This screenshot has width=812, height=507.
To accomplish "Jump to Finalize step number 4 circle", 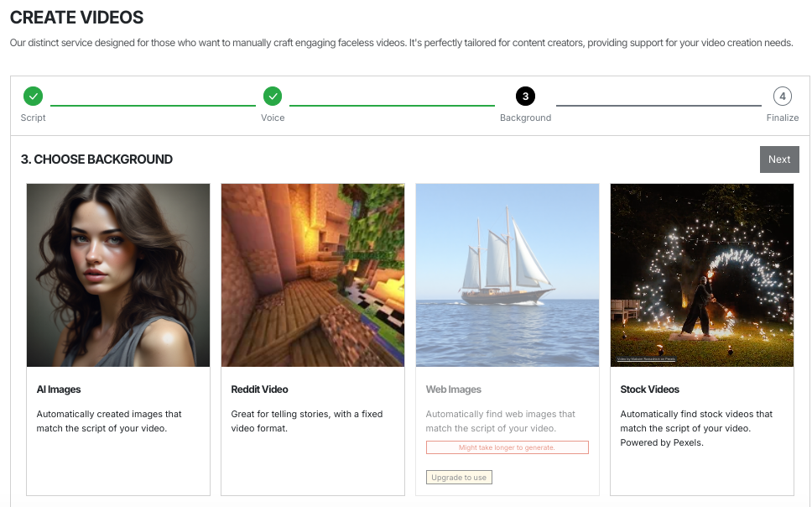I will 782,97.
